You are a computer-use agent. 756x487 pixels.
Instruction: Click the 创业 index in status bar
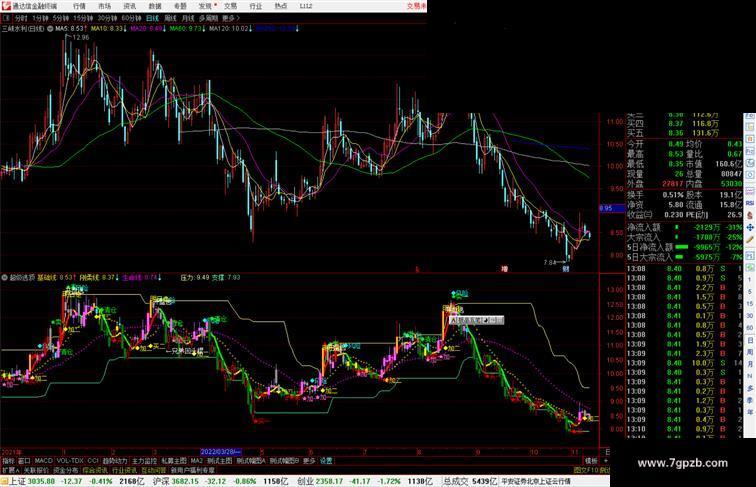(306, 481)
